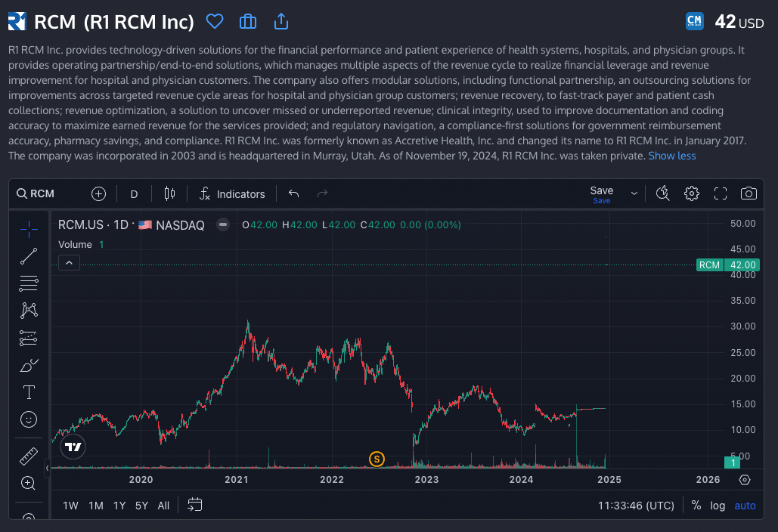The width and height of the screenshot is (778, 532).
Task: Click the R1 RCM company logo
Action: pyautogui.click(x=17, y=21)
